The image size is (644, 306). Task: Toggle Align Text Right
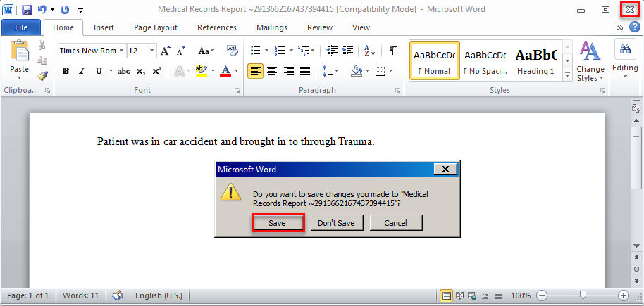pyautogui.click(x=289, y=71)
